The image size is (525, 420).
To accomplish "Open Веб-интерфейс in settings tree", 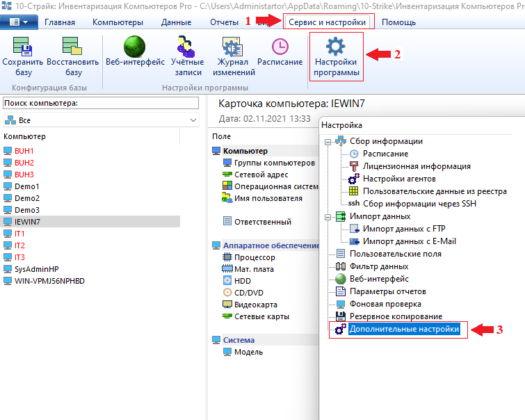I will tap(379, 279).
